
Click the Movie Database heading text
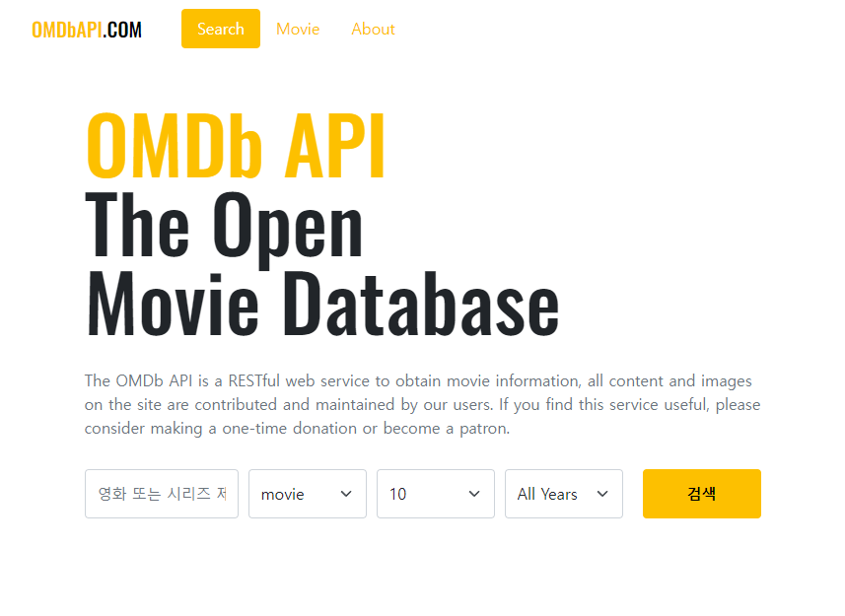tap(322, 305)
